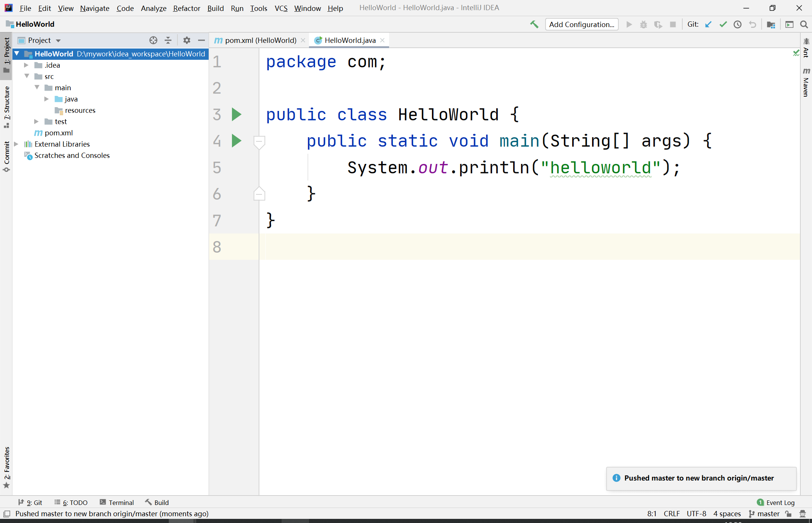Collapse the src folder
This screenshot has height=523, width=812.
pos(27,76)
